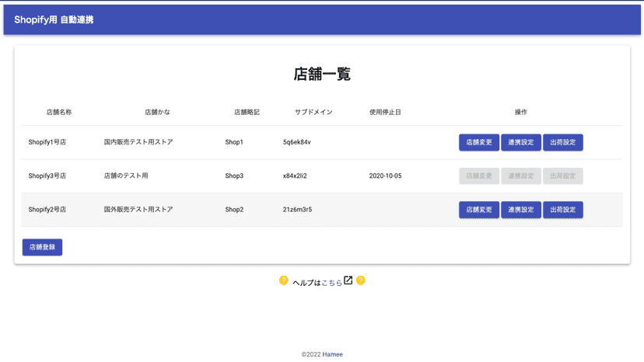Click the Shopify用 自動連携 header title
The image size is (644, 362).
click(x=54, y=19)
